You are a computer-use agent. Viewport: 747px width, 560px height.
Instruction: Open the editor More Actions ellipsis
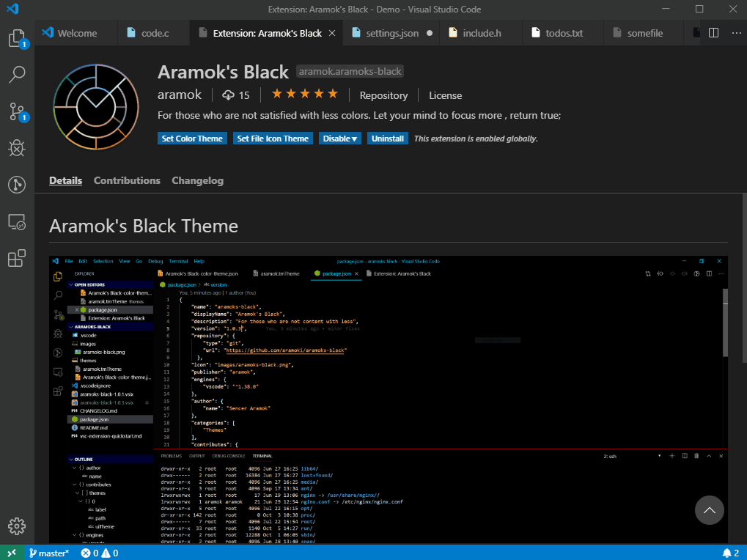(737, 33)
